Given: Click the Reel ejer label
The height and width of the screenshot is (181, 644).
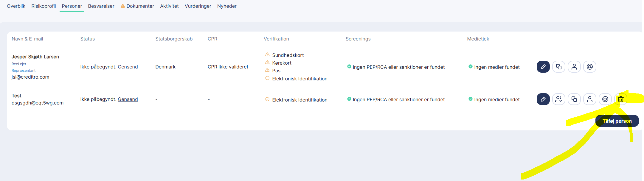Looking at the screenshot, I should tap(19, 64).
